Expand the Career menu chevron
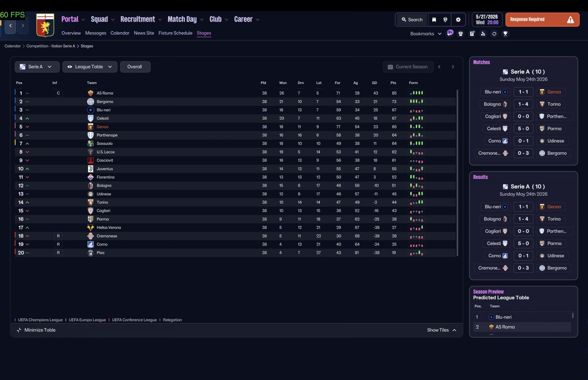This screenshot has width=588, height=380. [x=257, y=20]
